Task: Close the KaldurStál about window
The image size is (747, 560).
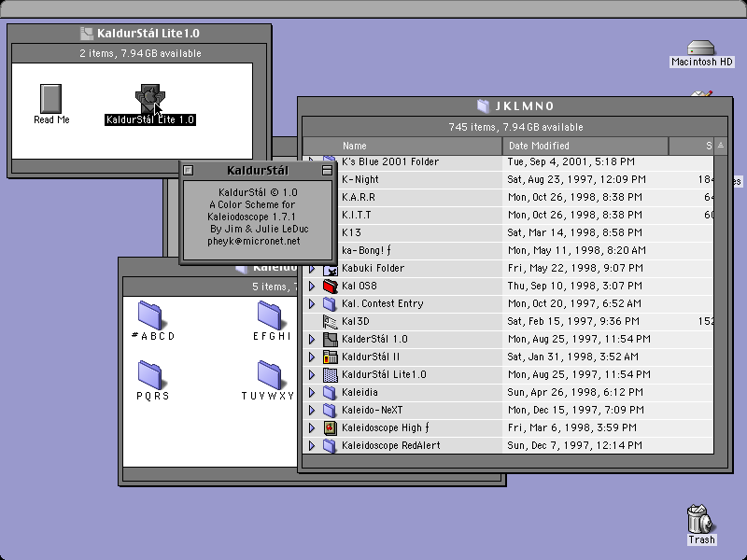Action: point(189,170)
